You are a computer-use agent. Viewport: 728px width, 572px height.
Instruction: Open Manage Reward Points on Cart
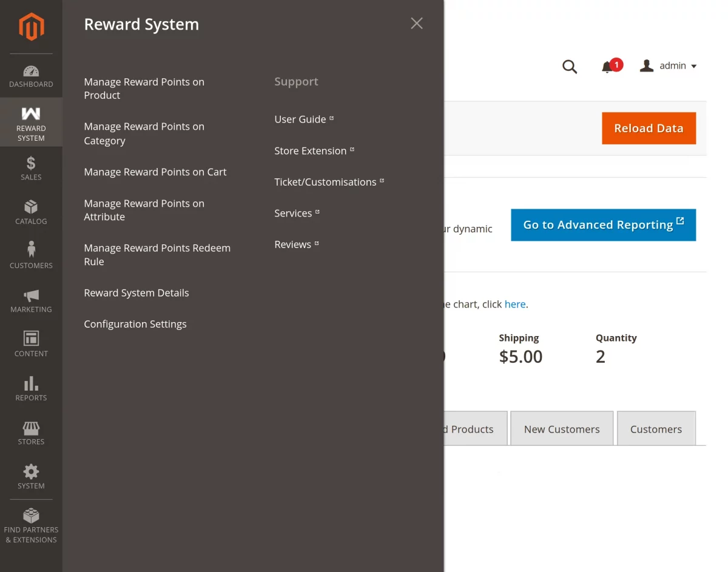155,172
